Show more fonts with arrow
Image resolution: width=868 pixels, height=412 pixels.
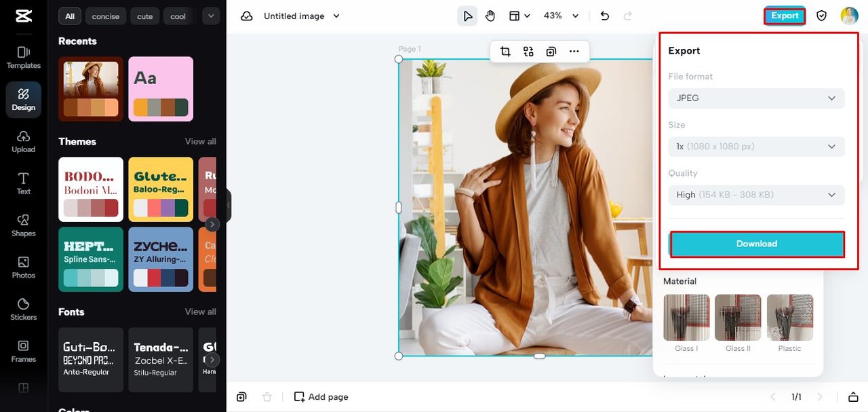[212, 360]
